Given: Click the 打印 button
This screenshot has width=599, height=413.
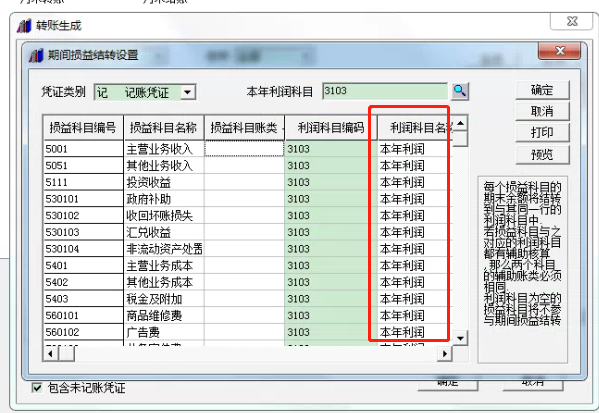Looking at the screenshot, I should click(x=542, y=133).
